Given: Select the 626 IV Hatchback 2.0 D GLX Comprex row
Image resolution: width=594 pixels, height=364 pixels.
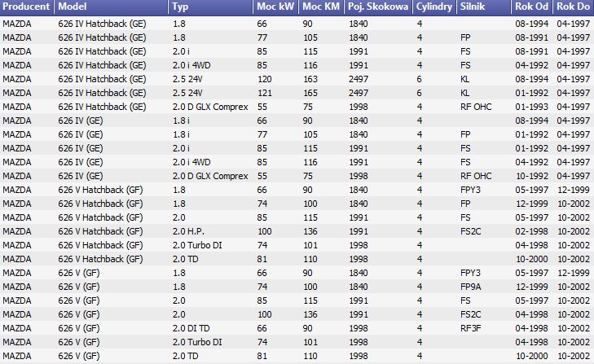Looking at the screenshot, I should [297, 107].
